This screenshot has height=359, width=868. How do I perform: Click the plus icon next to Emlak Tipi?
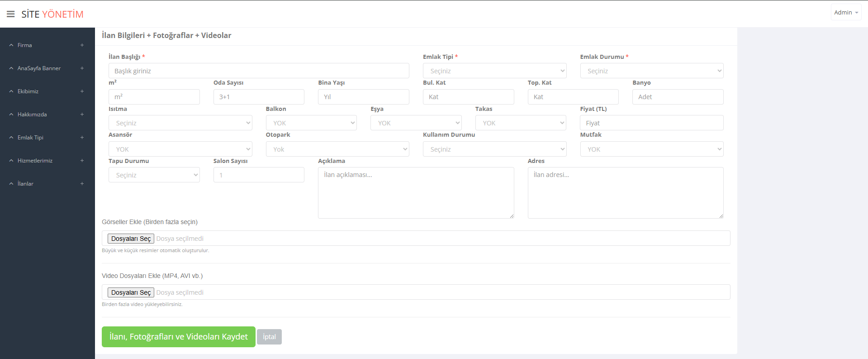(82, 138)
